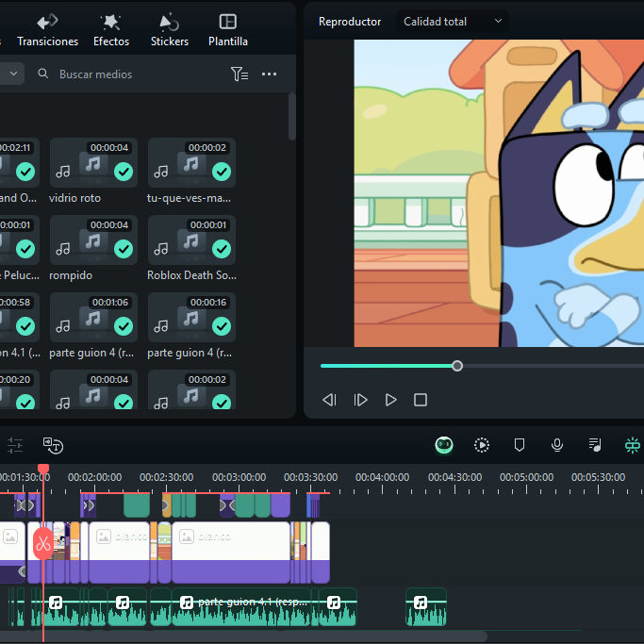Expand the Calidad total dropdown
Image resolution: width=644 pixels, height=644 pixels.
(453, 22)
